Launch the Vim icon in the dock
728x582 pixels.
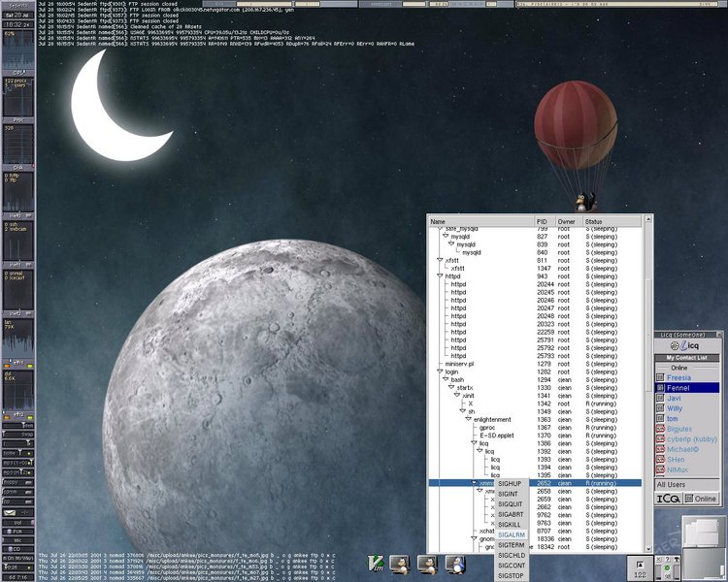[375, 564]
